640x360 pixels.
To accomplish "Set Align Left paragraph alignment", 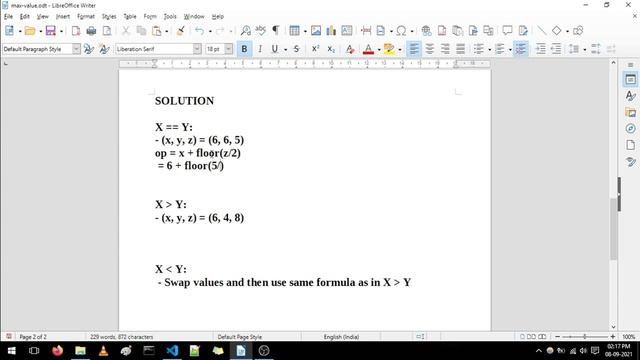I will [414, 49].
